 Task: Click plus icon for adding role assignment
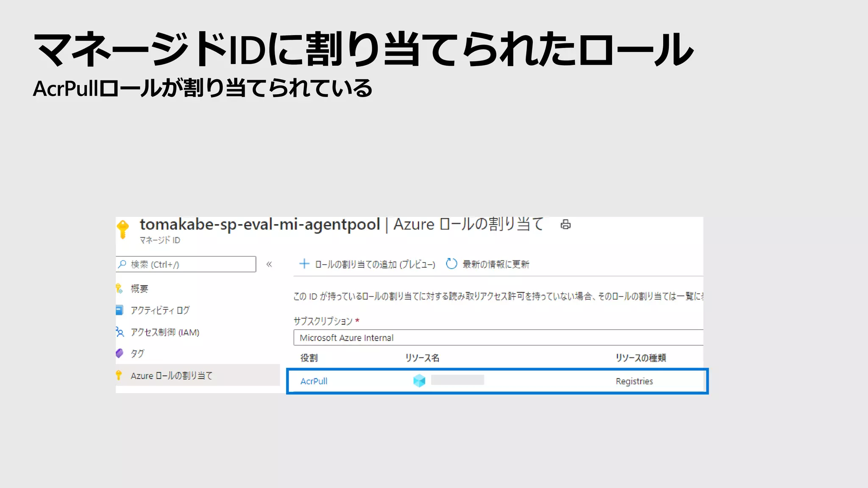click(x=304, y=264)
